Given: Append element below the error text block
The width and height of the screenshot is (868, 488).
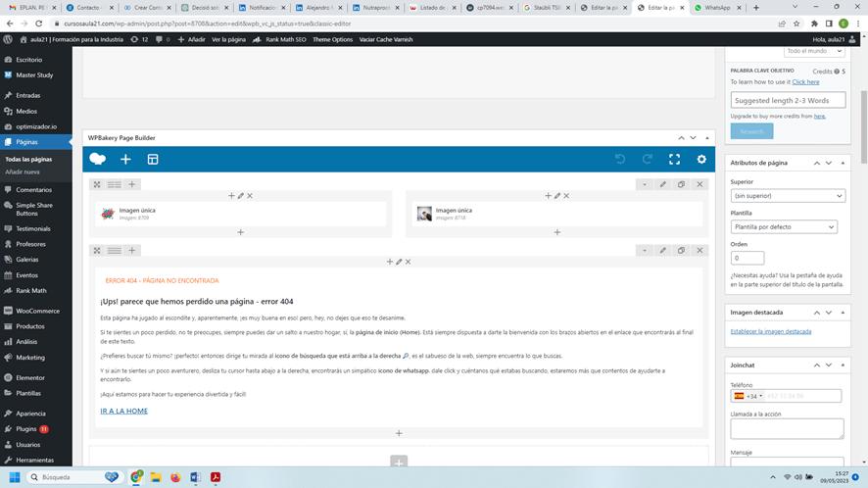Looking at the screenshot, I should pos(399,433).
